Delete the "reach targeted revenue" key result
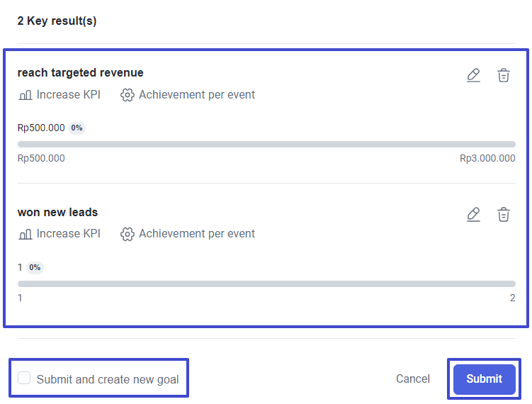Image resolution: width=532 pixels, height=404 pixels. coord(503,75)
